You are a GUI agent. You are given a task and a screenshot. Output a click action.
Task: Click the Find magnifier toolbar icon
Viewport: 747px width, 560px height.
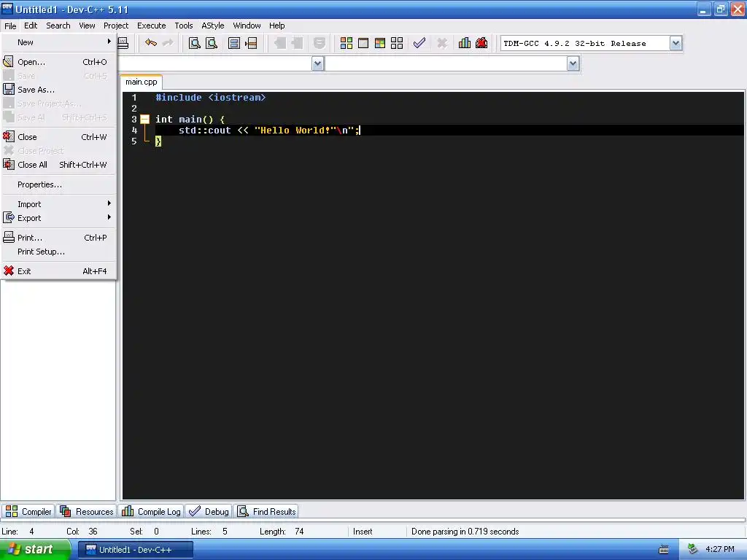pyautogui.click(x=194, y=43)
